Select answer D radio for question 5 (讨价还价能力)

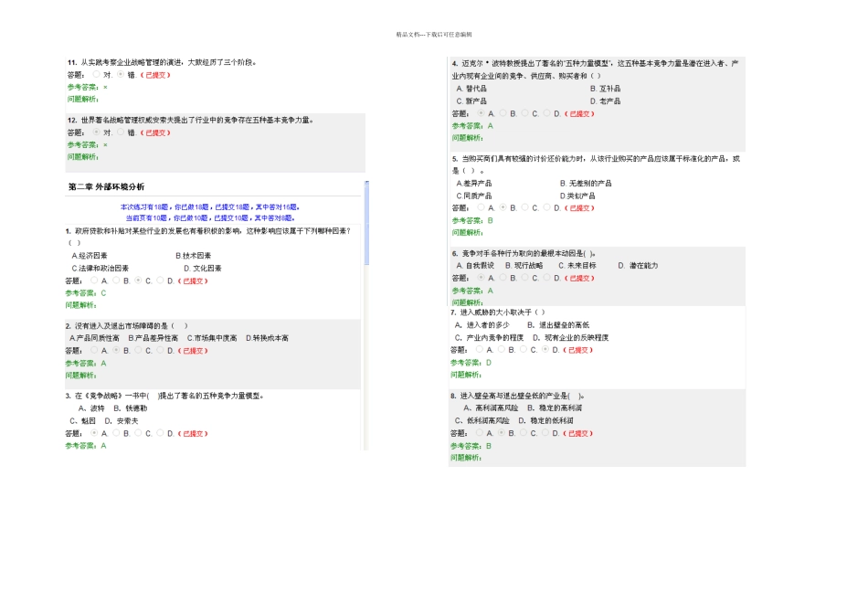coord(546,207)
